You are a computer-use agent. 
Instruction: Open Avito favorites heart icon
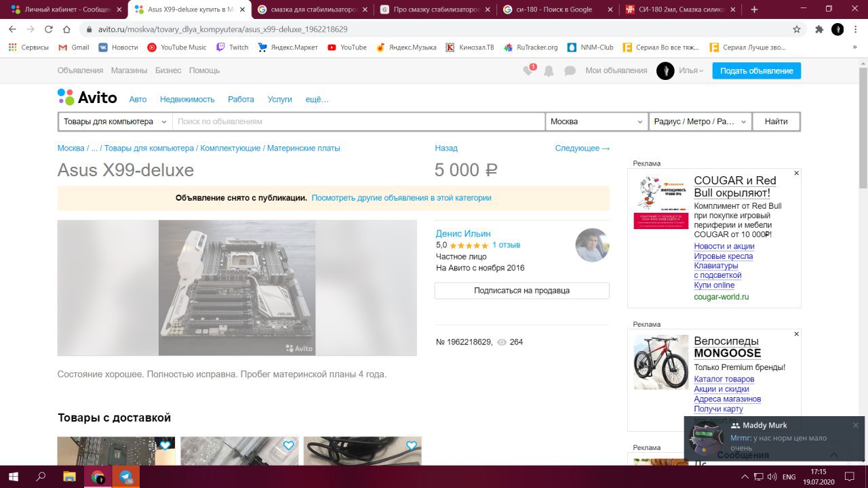(528, 70)
